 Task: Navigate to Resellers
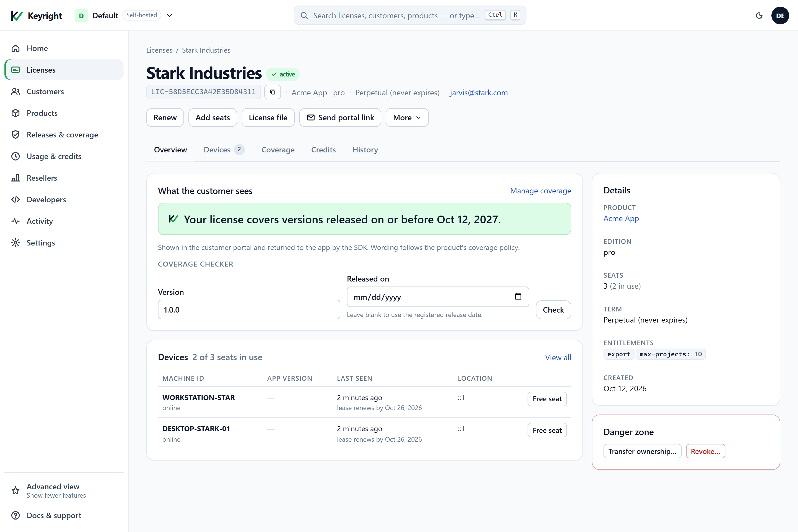click(x=64, y=178)
